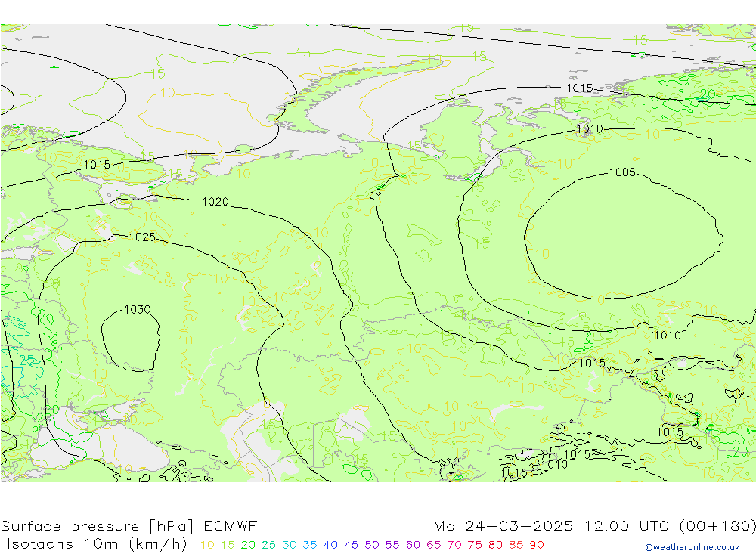Click the 'Surface pressure [hPa] ECMWF' caption
This screenshot has width=756, height=554.
[129, 525]
